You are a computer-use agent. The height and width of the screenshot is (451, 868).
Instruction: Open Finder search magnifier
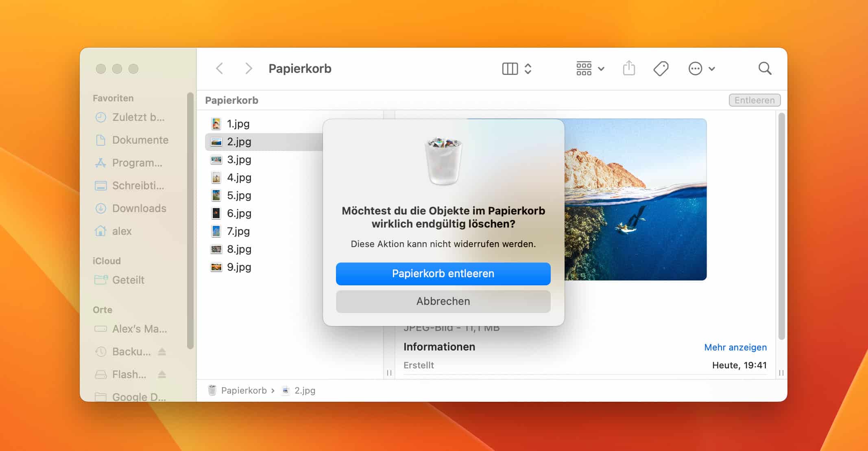point(765,68)
